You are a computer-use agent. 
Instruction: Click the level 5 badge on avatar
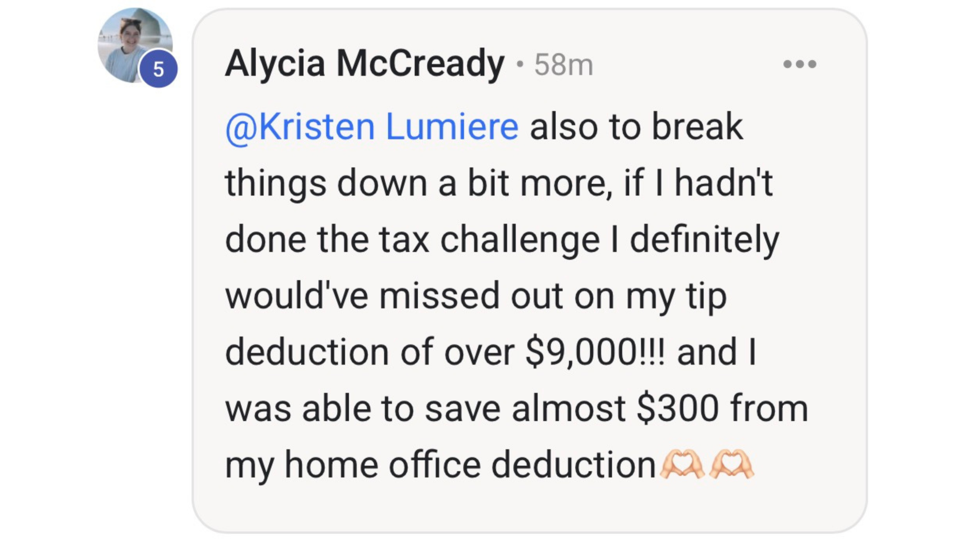pos(158,69)
